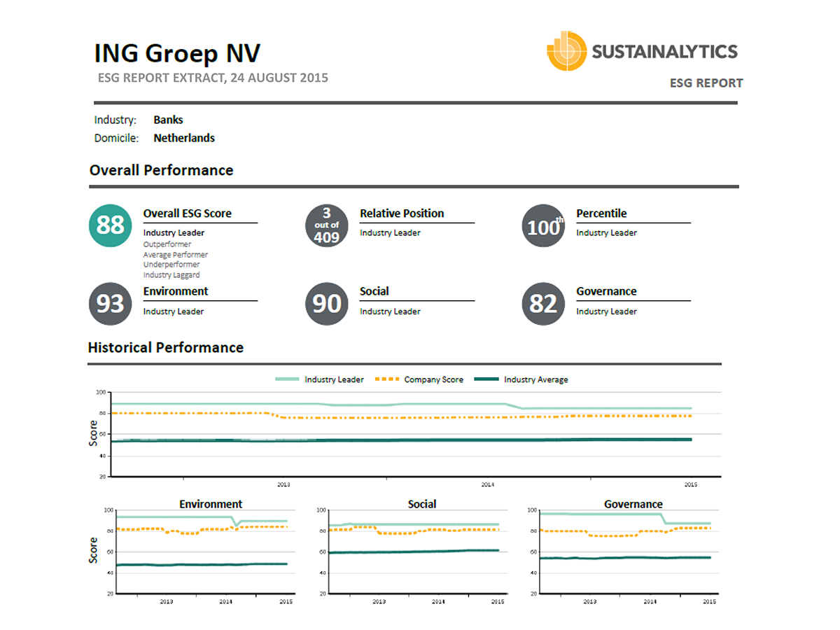
Task: Select the 'Overall ESG Score' heading
Action: [x=188, y=213]
